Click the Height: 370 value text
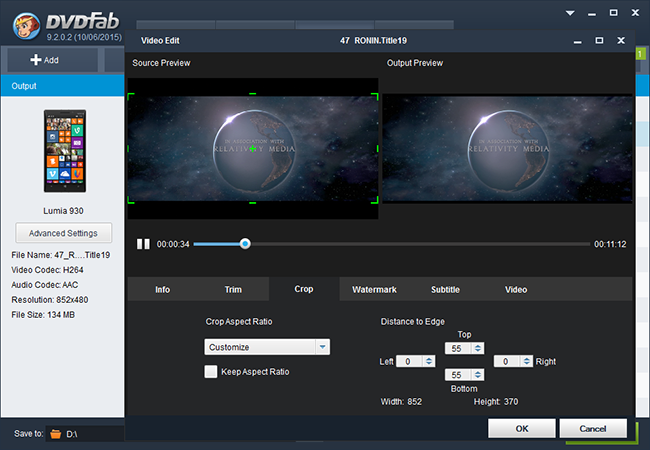Screen dimensions: 650x450 coord(496,402)
